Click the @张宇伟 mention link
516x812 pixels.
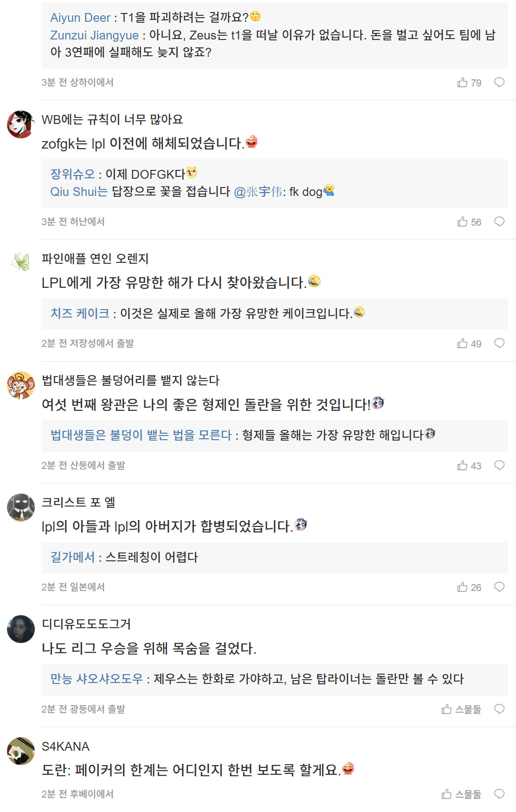point(258,192)
